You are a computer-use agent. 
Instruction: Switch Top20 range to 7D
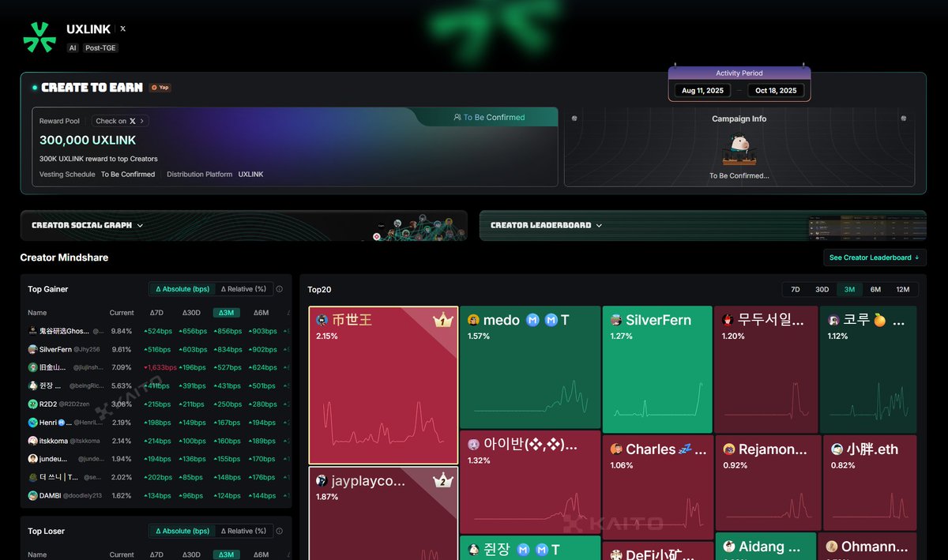coord(796,290)
